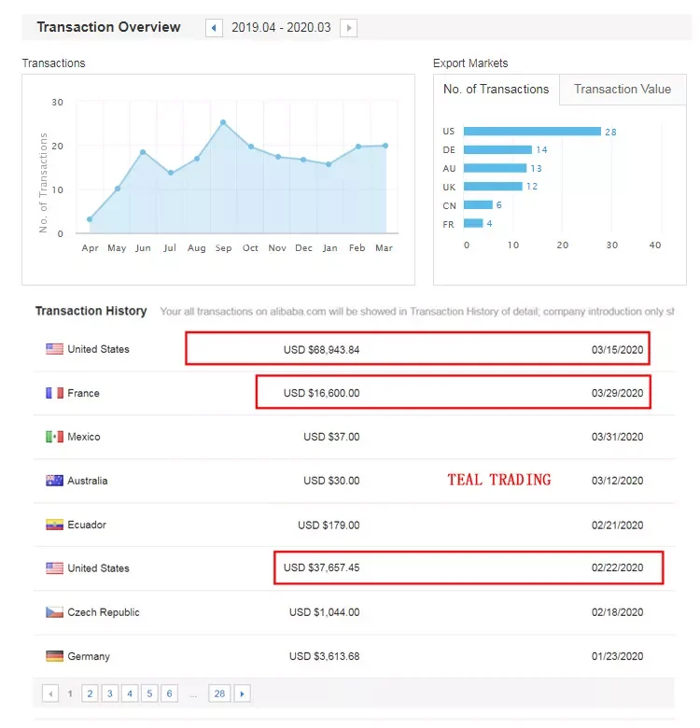Screen dimensions: 700x728
Task: Jump to page 28 in pagination
Action: (219, 693)
